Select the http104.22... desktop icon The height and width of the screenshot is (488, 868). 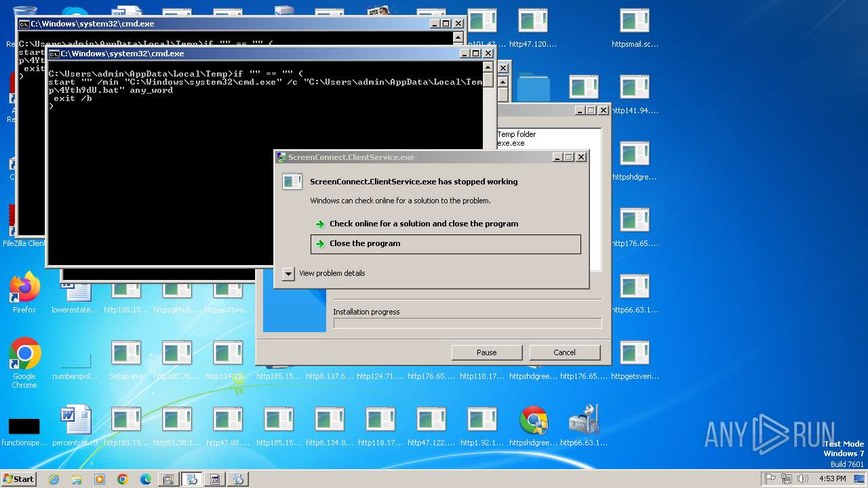pos(228,360)
